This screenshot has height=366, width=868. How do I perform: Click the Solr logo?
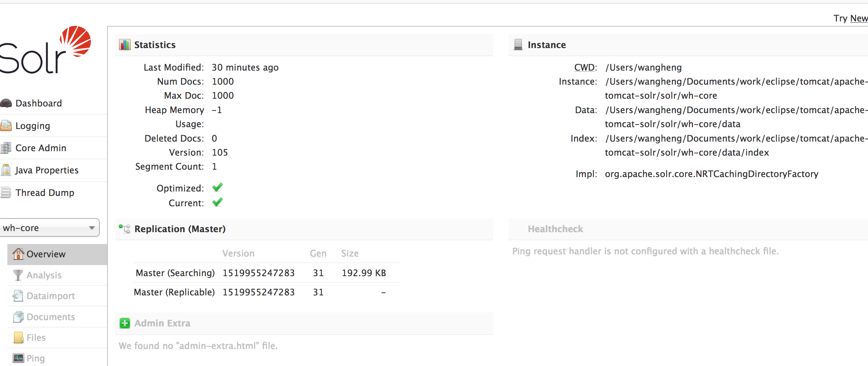[45, 50]
